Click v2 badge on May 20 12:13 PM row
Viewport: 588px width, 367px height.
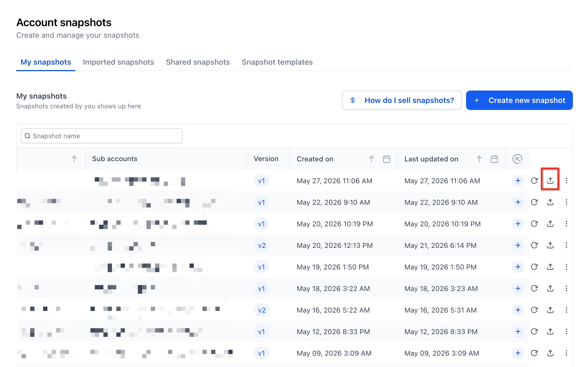262,245
